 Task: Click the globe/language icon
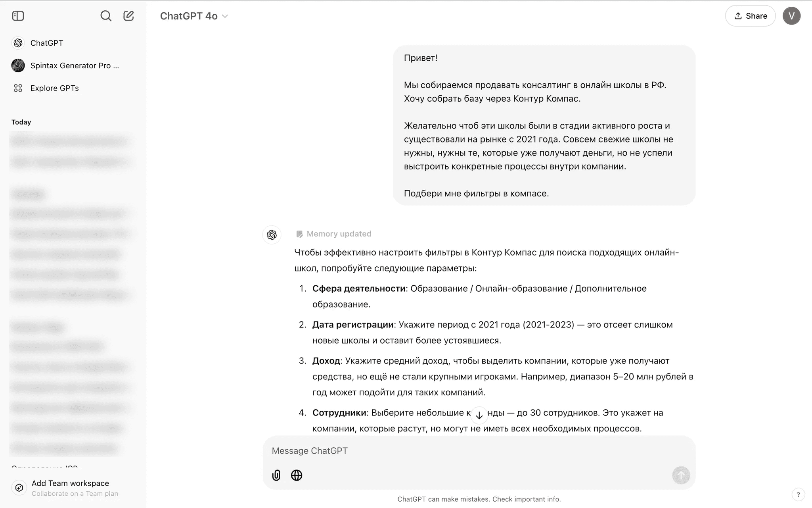(x=297, y=475)
